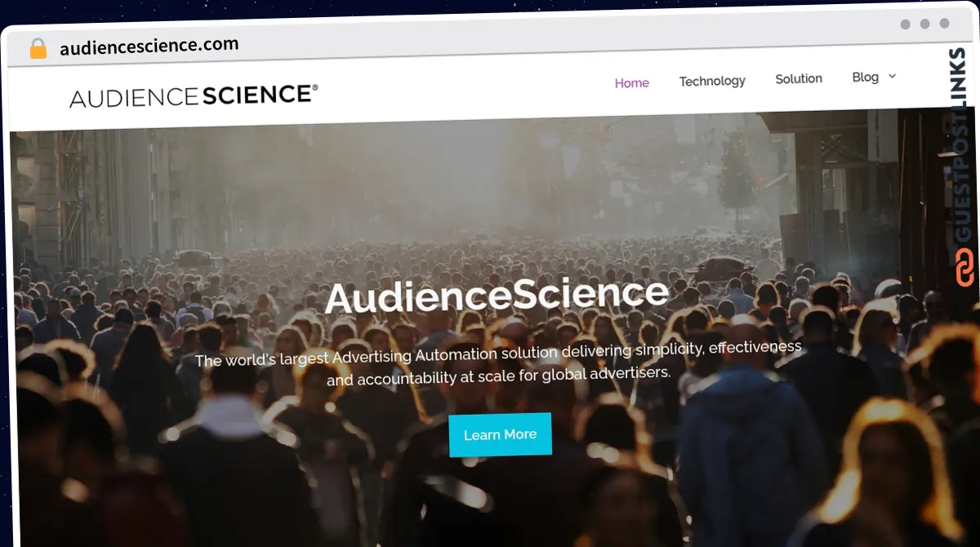Click the last gray window dot

pos(944,24)
